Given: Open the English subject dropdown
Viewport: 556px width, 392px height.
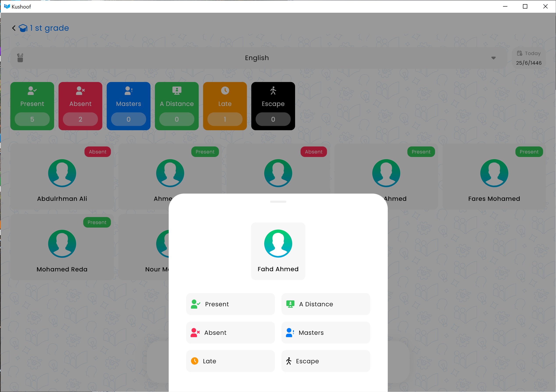Looking at the screenshot, I should pyautogui.click(x=257, y=58).
